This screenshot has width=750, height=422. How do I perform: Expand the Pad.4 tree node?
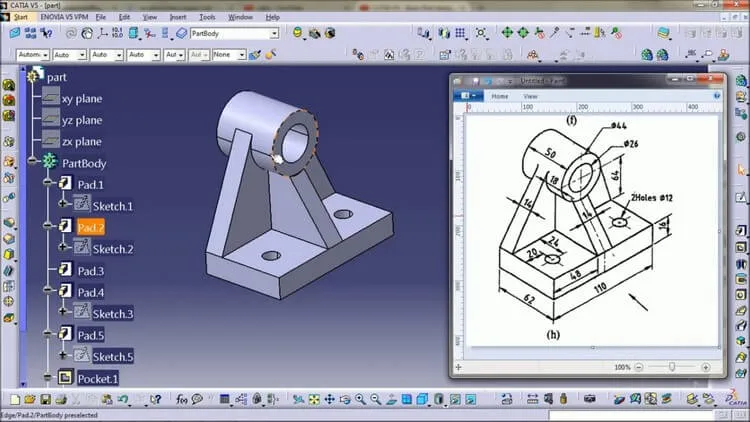47,292
